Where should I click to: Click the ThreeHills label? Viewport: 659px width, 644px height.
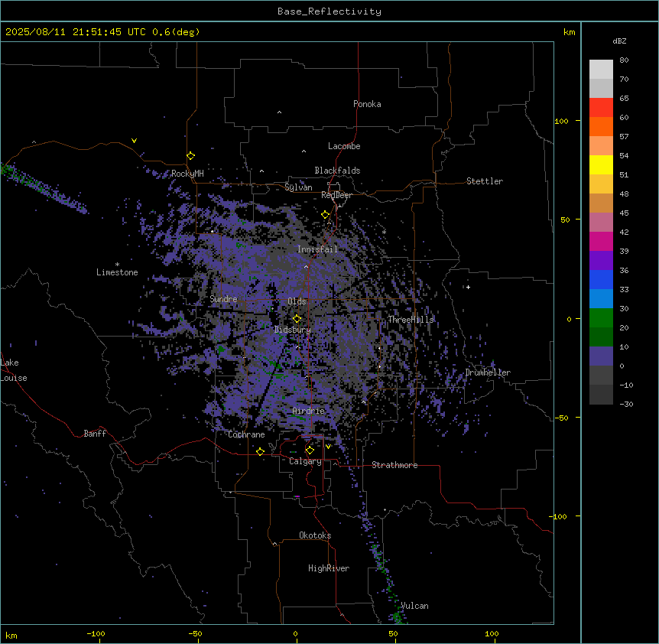(x=411, y=320)
